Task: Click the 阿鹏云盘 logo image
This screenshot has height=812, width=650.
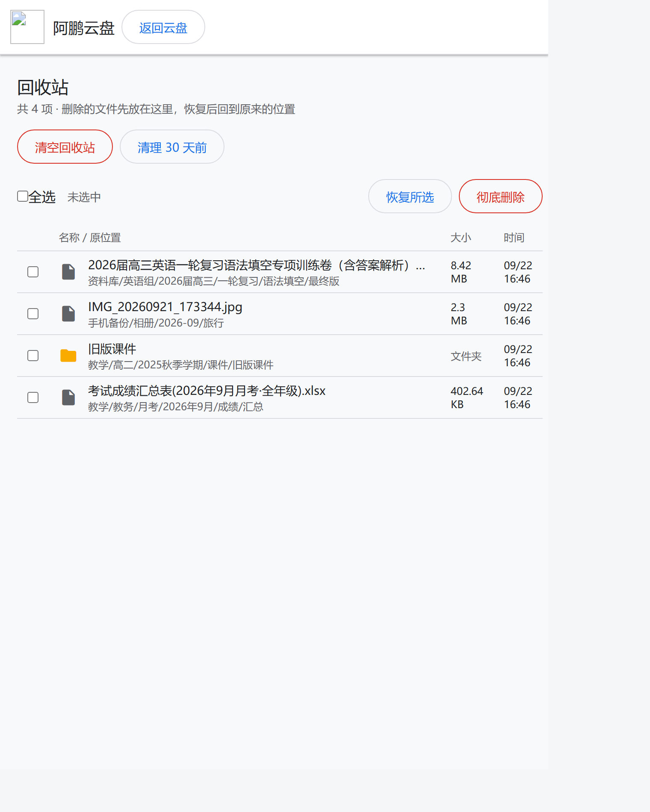Action: coord(27,27)
